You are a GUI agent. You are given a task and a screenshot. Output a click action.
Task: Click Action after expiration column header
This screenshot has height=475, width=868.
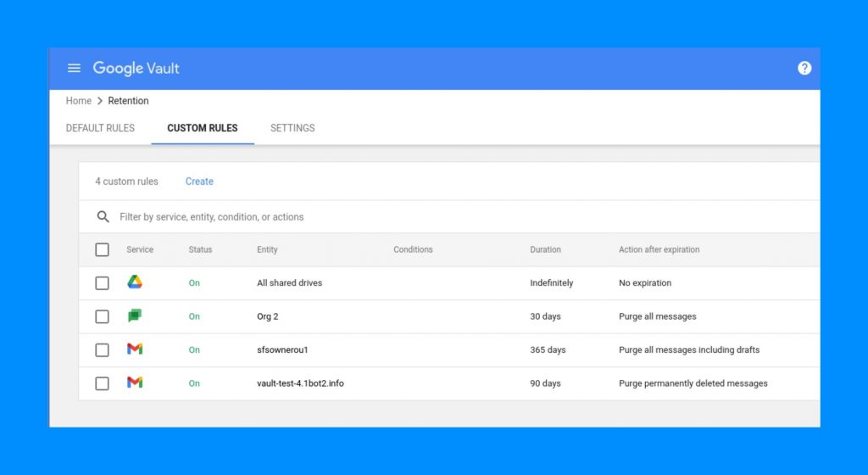(659, 249)
